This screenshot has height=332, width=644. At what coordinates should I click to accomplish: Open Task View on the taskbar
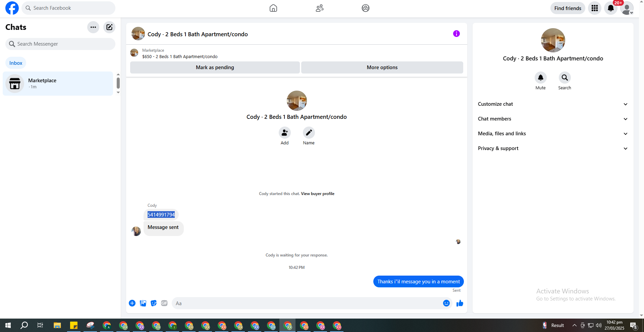(40, 325)
